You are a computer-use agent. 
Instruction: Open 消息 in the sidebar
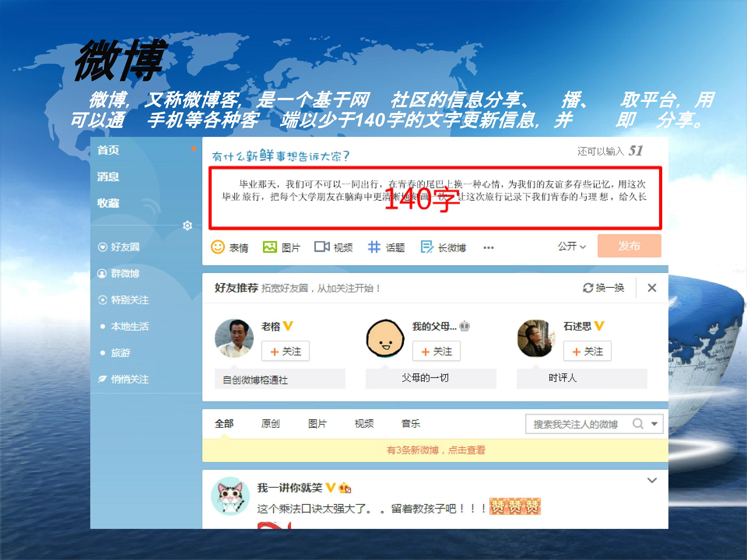click(x=108, y=177)
